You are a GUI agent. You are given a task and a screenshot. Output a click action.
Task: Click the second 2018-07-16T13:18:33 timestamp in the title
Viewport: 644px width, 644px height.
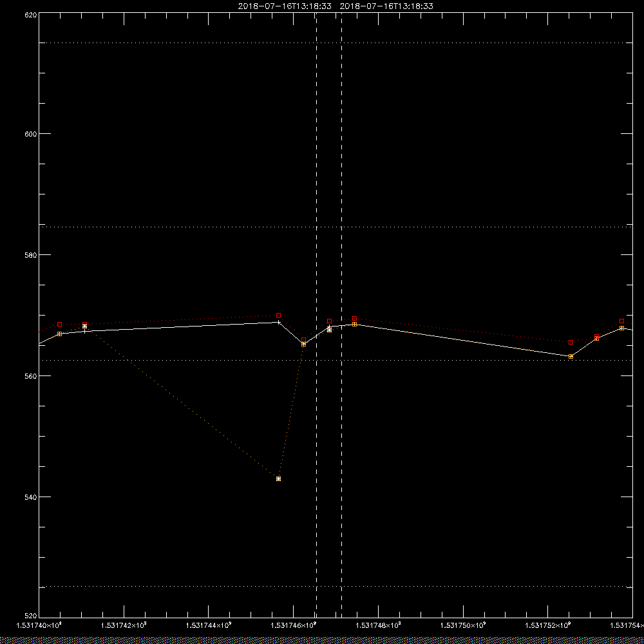pyautogui.click(x=386, y=6)
